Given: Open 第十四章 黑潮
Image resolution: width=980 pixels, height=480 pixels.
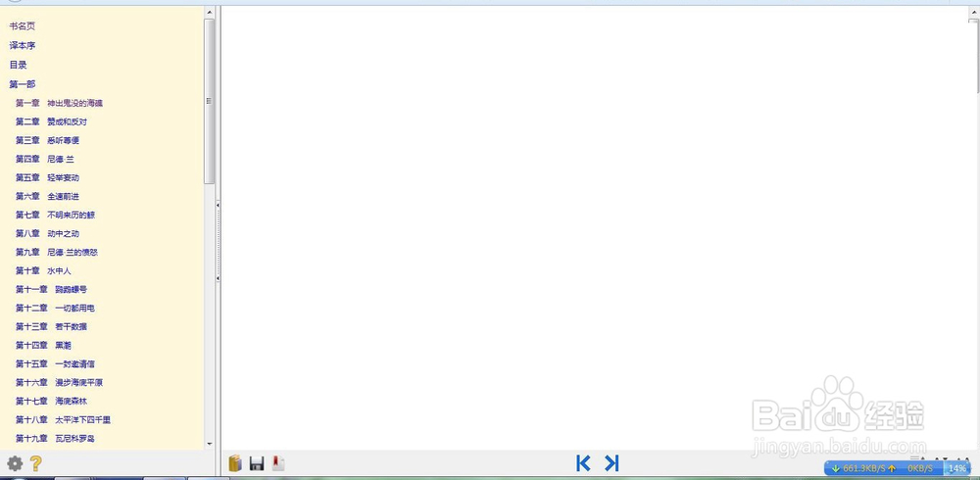Looking at the screenshot, I should 44,346.
